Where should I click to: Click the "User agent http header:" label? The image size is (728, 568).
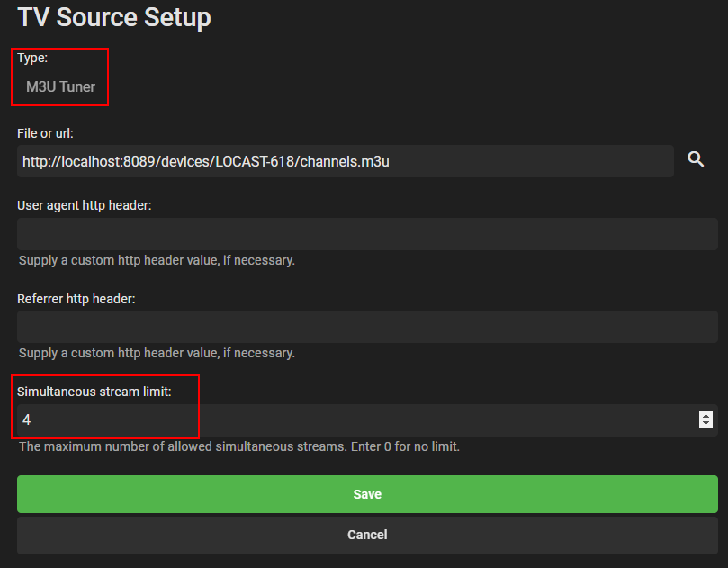click(85, 205)
